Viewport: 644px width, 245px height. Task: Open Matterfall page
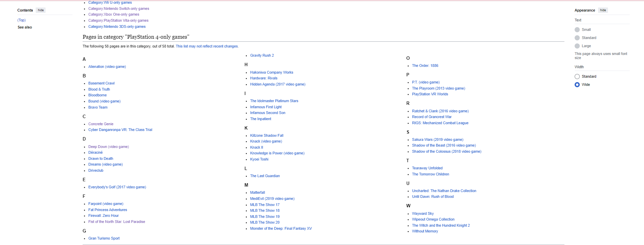257,192
